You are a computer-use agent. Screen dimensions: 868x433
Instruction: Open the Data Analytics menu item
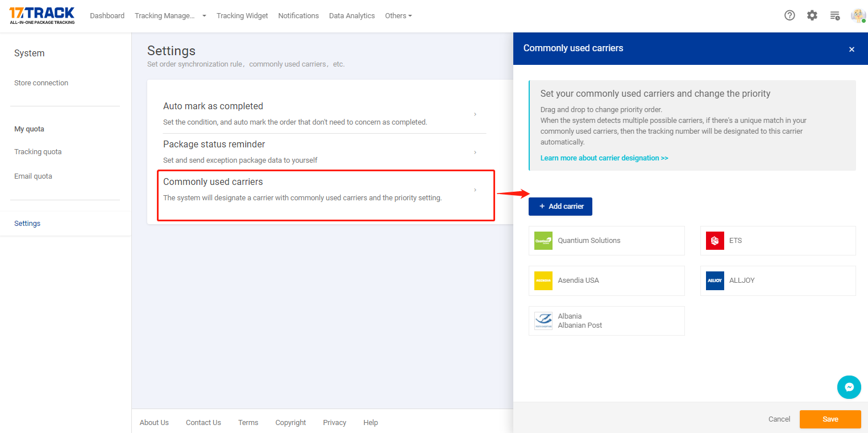point(351,15)
